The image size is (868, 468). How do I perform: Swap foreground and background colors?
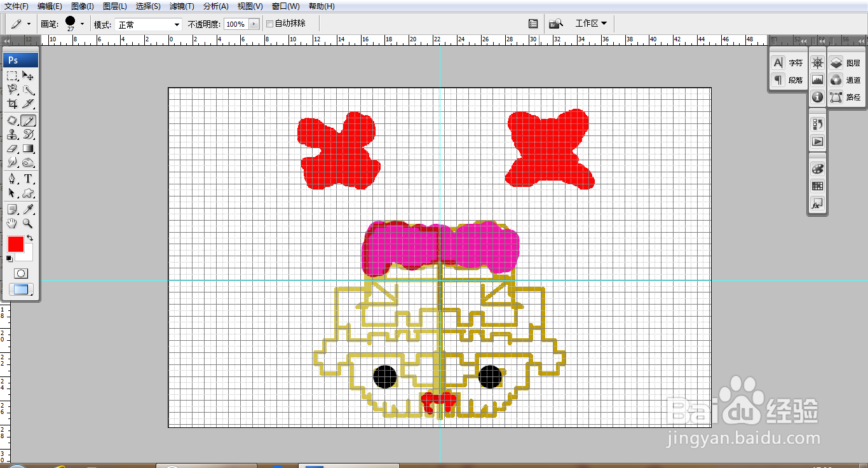[x=30, y=238]
